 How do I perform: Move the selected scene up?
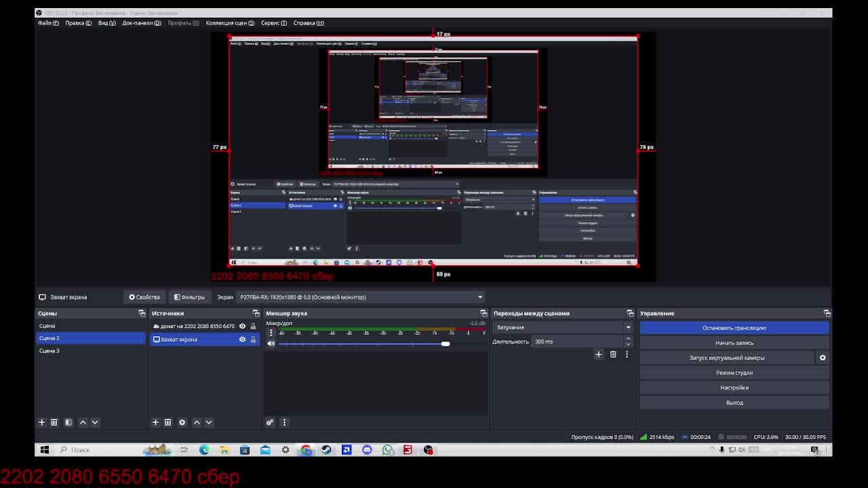(83, 422)
